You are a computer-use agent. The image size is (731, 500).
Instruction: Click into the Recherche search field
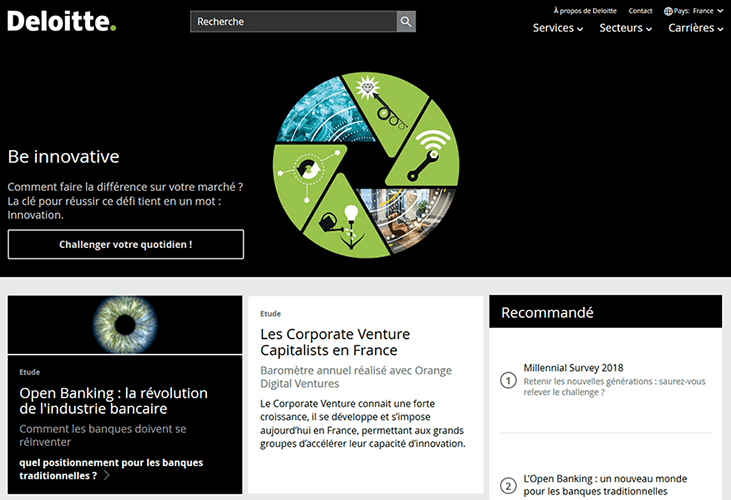[294, 21]
